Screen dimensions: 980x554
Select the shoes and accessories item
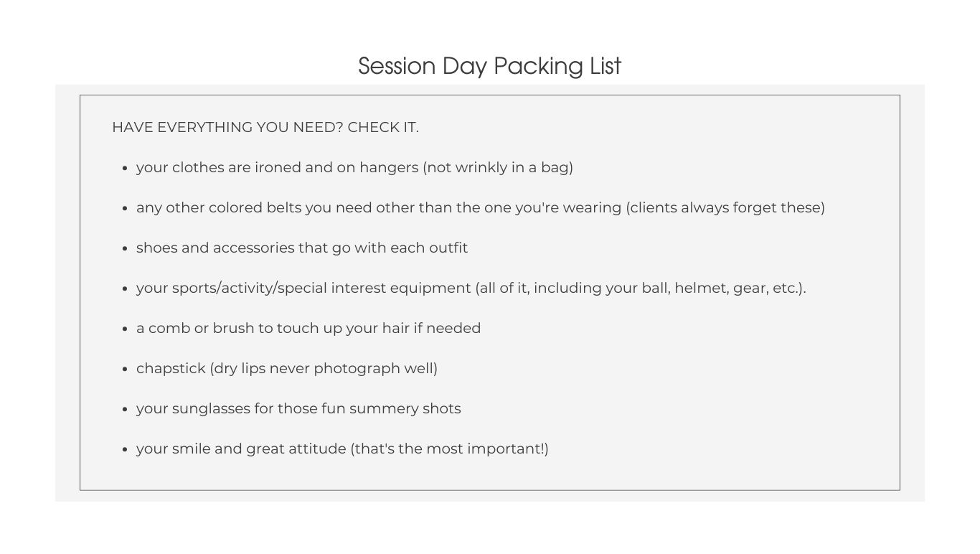(302, 248)
